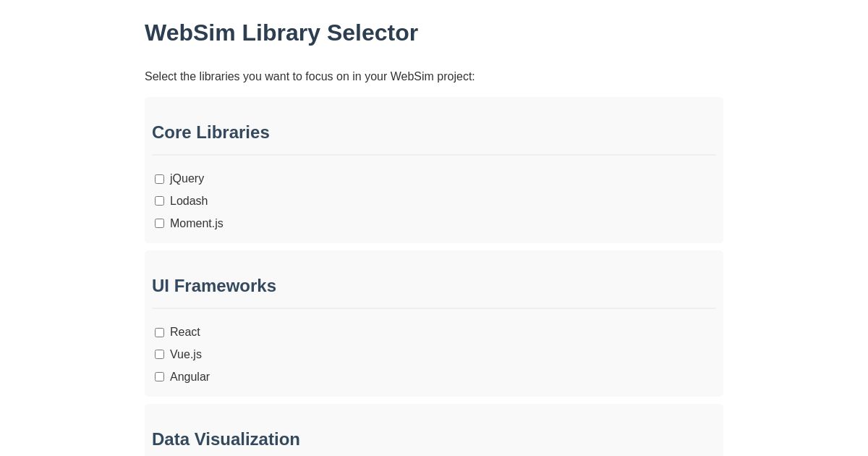The width and height of the screenshot is (868, 456).
Task: Check the Vue.js framework option
Action: point(159,354)
